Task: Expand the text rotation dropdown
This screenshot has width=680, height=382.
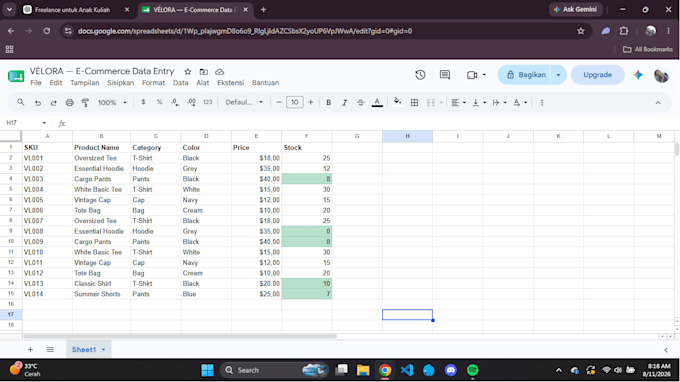Action: (525, 103)
